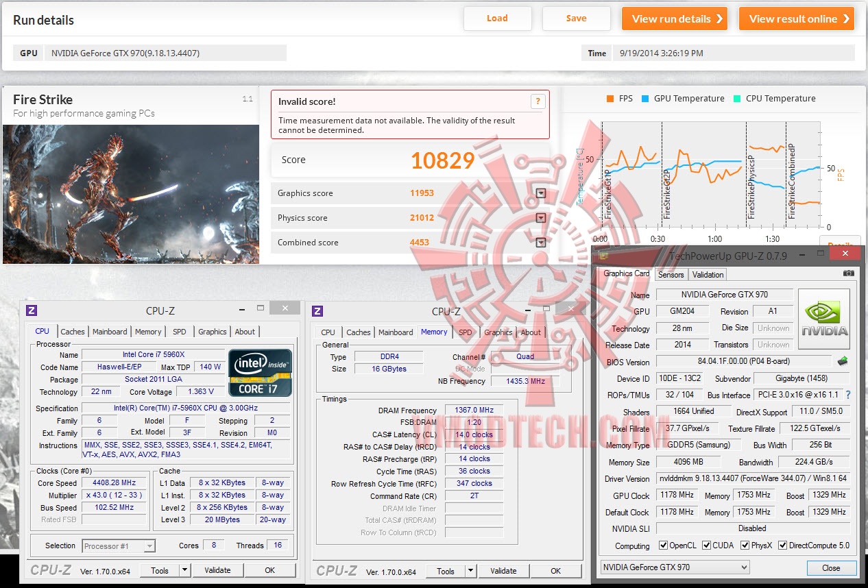Open the Sensors tab in GPU-Z
868x588 pixels.
(671, 275)
